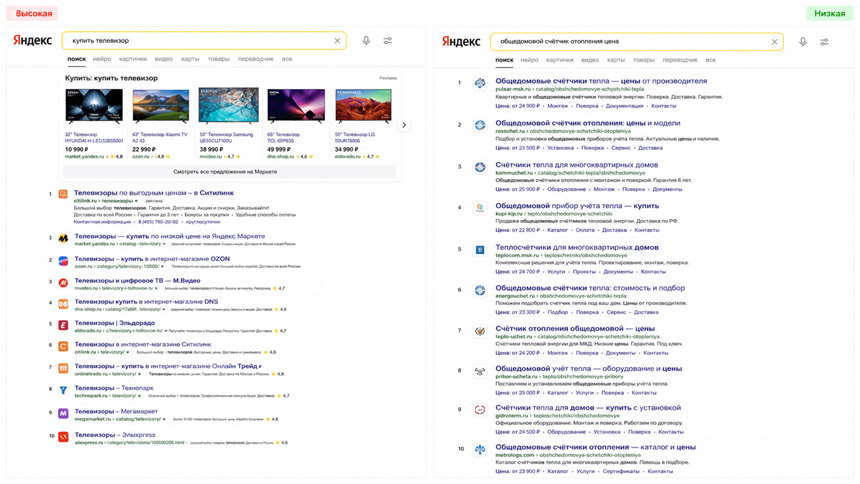Open 'карты' tab in счётчик отопления search

tap(616, 60)
